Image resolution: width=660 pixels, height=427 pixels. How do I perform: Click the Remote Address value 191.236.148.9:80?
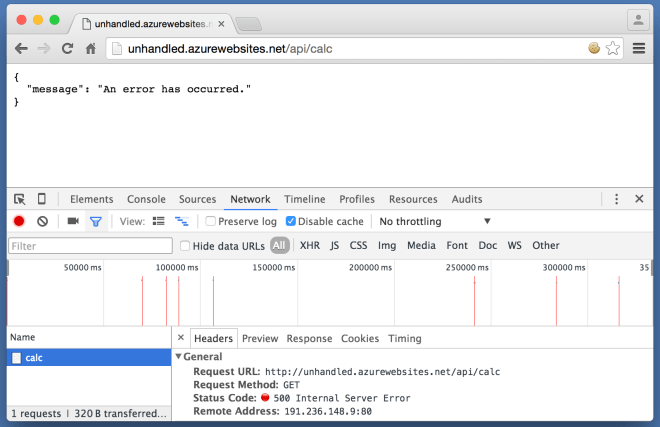(328, 411)
